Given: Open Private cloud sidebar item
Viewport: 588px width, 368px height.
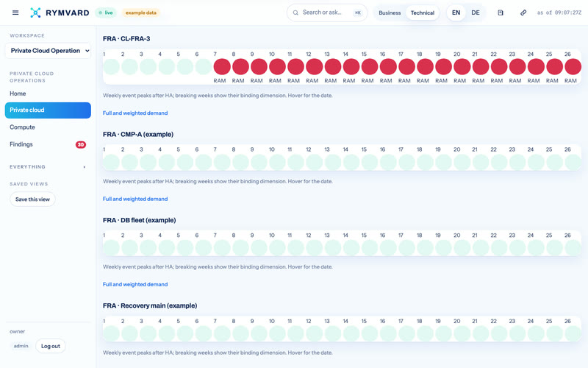Looking at the screenshot, I should point(48,110).
